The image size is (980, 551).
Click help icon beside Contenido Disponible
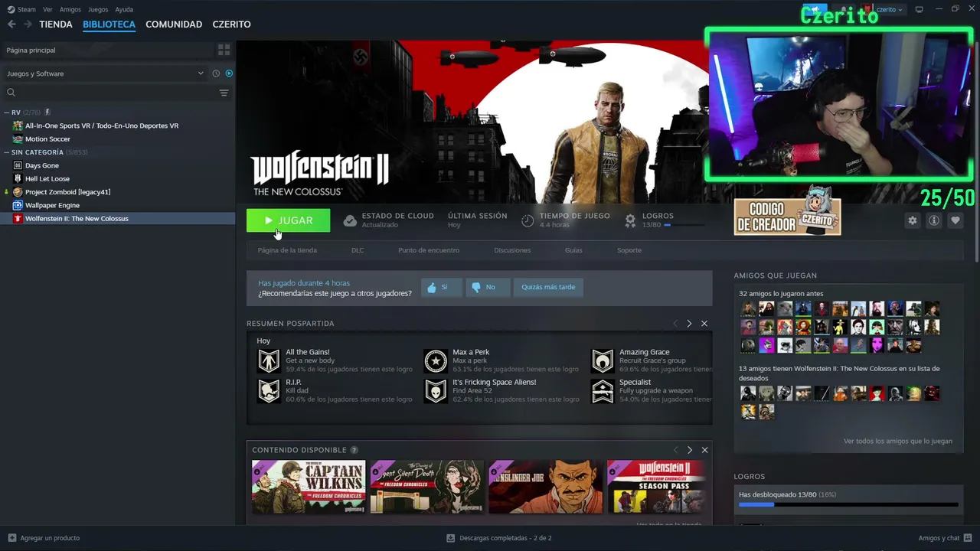tap(354, 450)
